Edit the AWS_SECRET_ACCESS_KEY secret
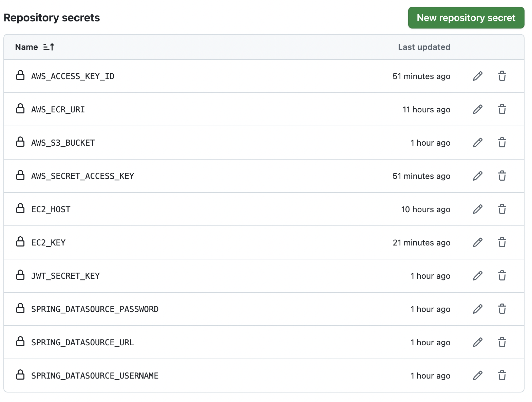Image resolution: width=532 pixels, height=402 pixels. [478, 176]
